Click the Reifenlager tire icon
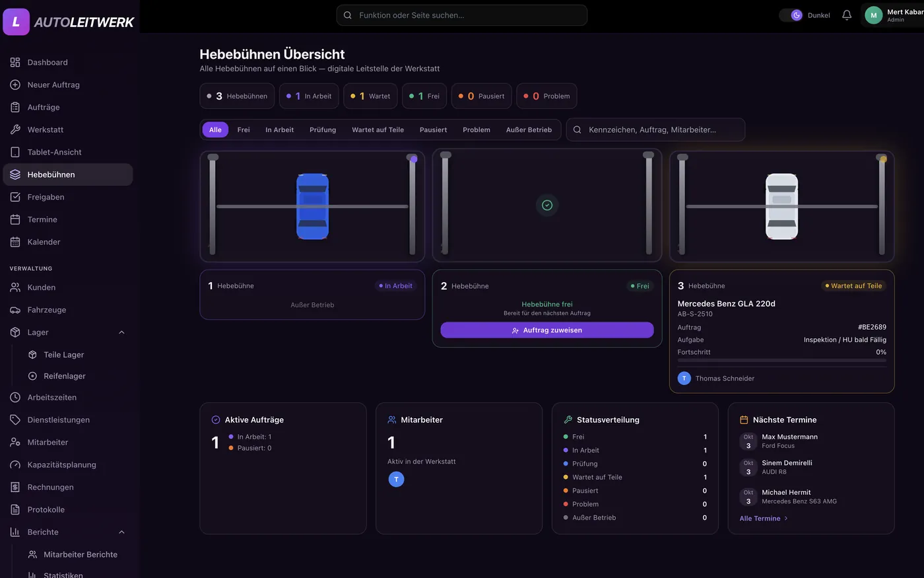This screenshot has width=924, height=578. tap(32, 376)
